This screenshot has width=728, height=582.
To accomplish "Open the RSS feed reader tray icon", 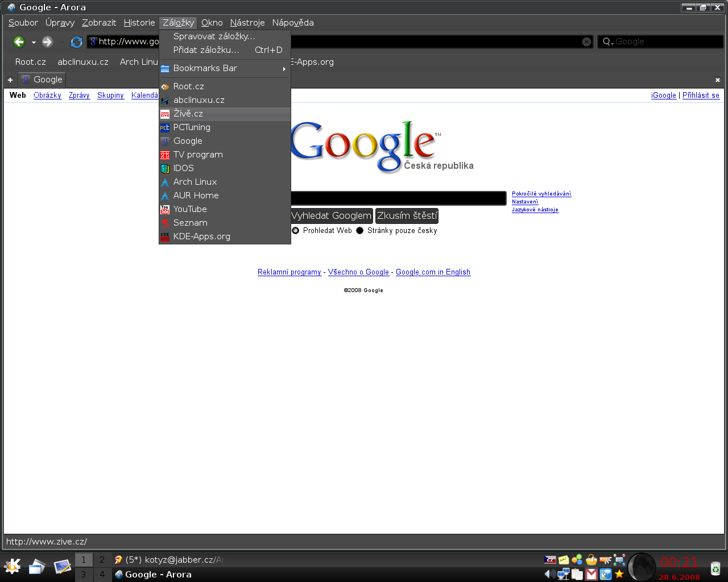I will (x=606, y=560).
